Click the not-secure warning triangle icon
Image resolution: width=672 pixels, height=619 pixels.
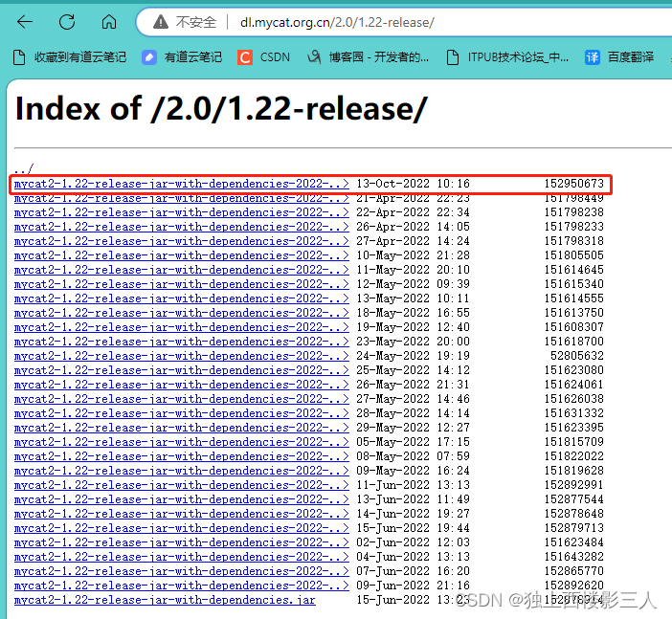click(161, 21)
